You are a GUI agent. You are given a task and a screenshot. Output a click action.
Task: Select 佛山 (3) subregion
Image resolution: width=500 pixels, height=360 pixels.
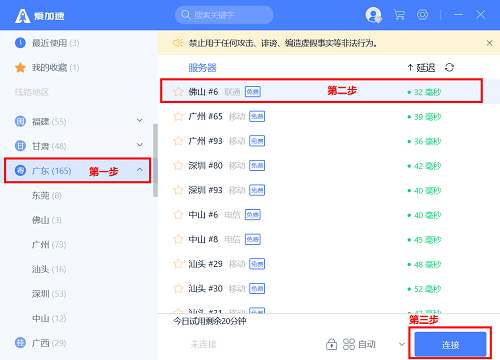tap(47, 220)
